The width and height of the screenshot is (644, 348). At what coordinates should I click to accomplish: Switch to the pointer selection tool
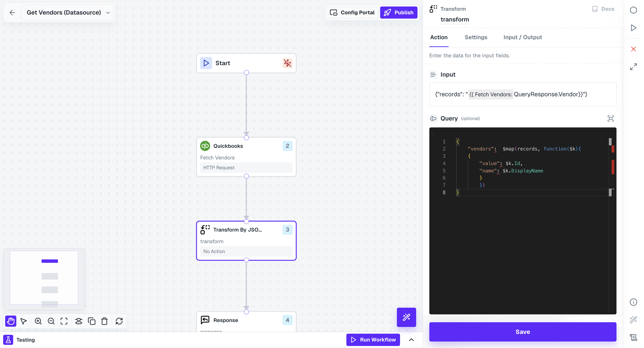point(23,321)
